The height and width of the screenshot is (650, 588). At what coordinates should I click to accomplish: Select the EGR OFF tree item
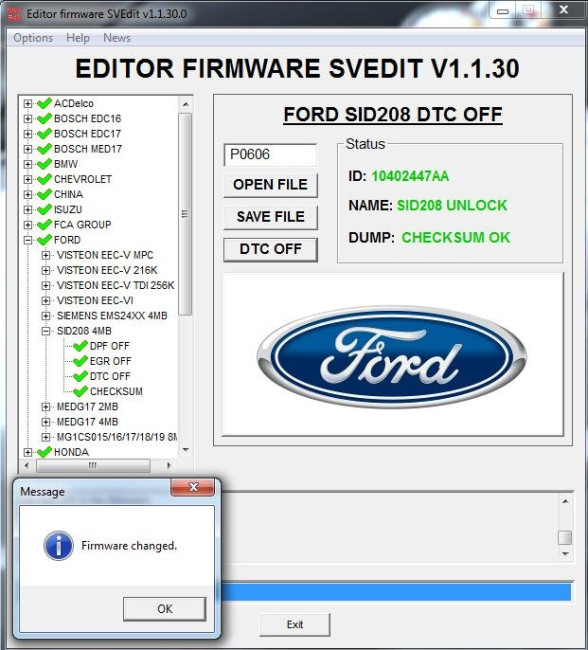(111, 361)
